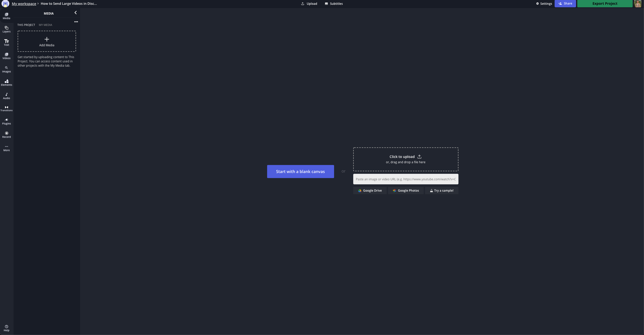Open the Images search panel

[7, 69]
